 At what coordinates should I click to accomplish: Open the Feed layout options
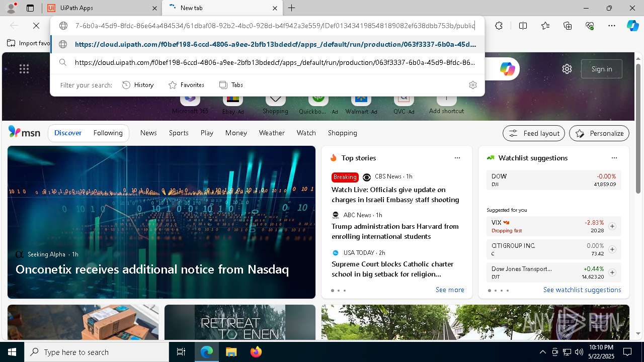pos(534,133)
